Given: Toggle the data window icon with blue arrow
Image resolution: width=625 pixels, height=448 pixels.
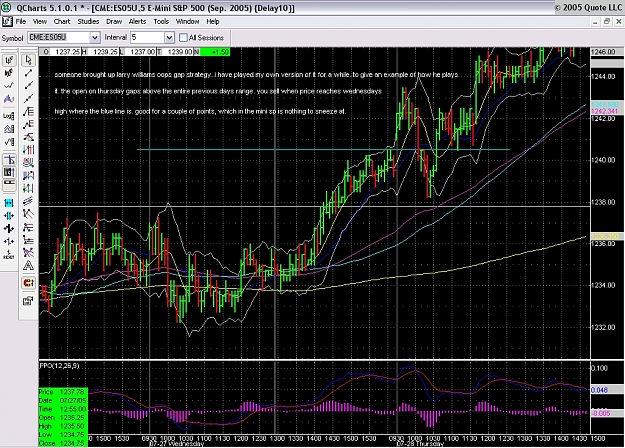Looking at the screenshot, I should 9,172.
